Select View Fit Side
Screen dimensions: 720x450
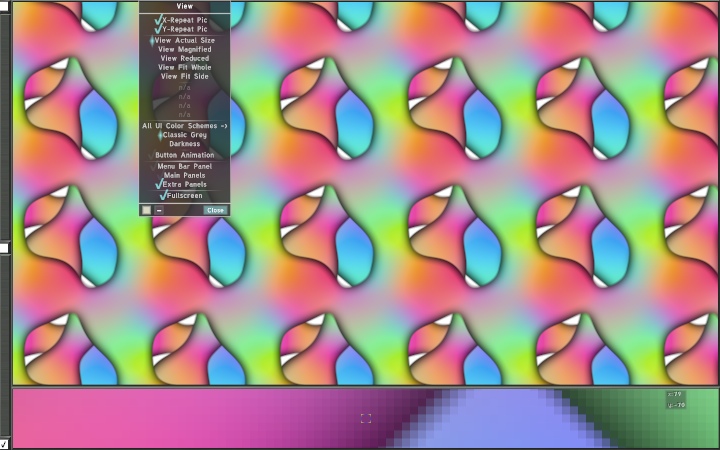click(x=185, y=76)
